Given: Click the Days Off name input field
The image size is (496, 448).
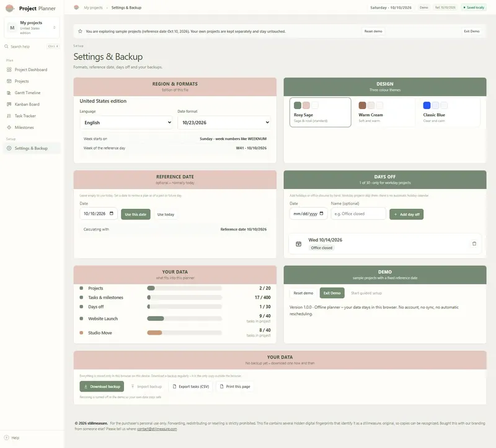Looking at the screenshot, I should point(358,214).
